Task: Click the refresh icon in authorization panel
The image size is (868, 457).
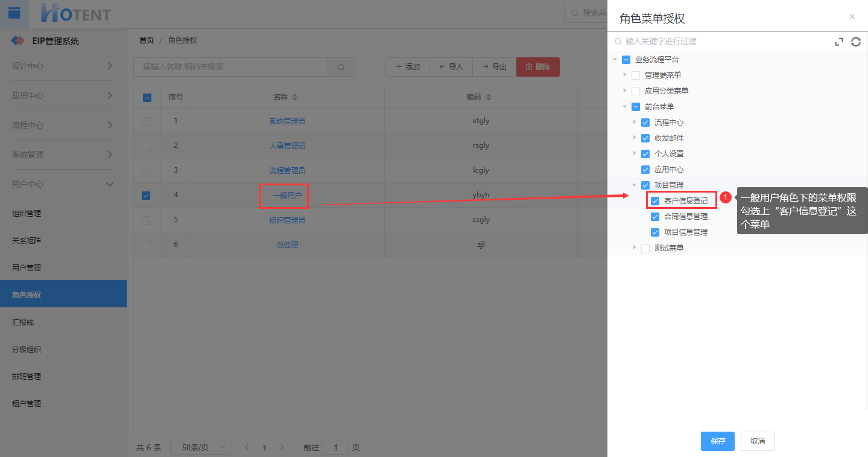Action: (855, 42)
